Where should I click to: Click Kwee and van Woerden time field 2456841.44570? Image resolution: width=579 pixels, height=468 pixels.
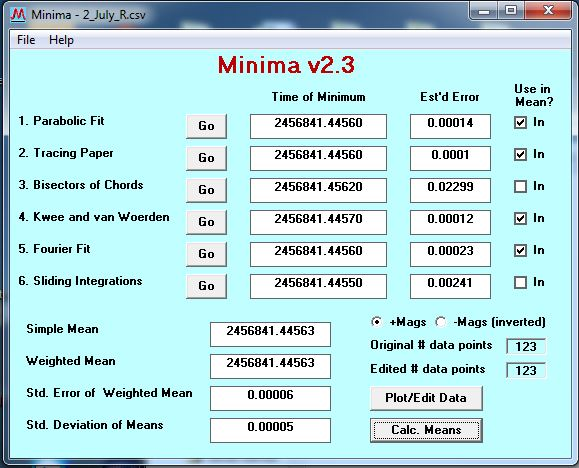pos(318,222)
